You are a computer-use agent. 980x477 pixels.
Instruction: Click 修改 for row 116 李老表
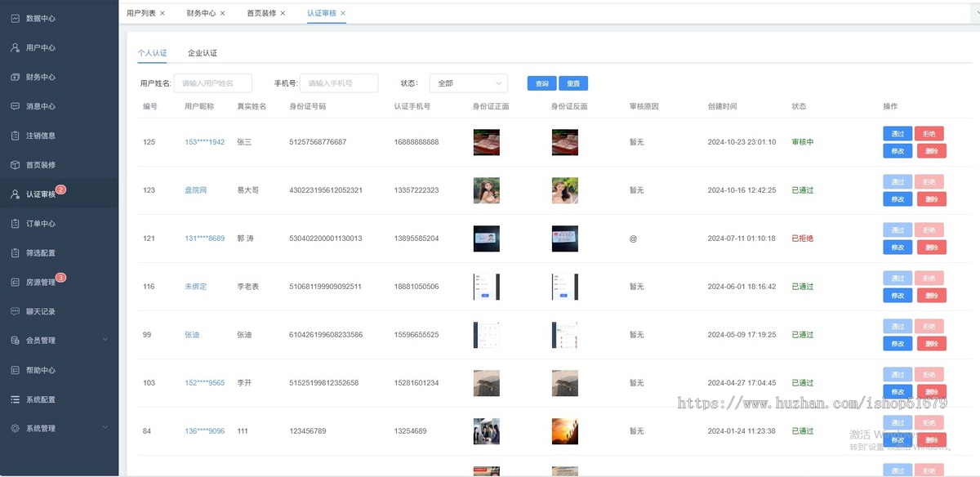898,296
